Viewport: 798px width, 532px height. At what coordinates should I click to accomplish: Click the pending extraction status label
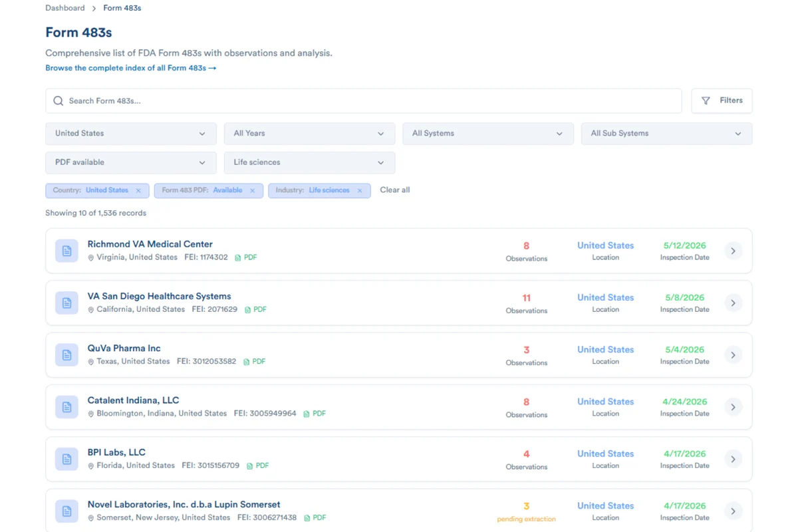(x=527, y=519)
